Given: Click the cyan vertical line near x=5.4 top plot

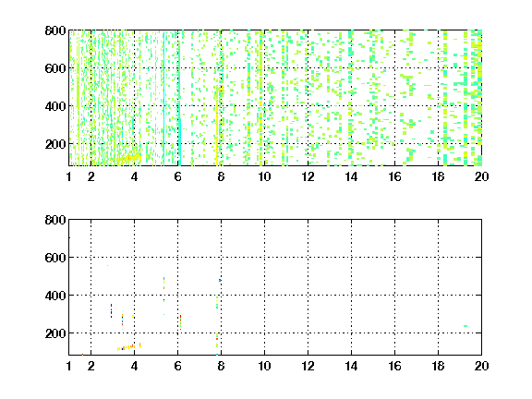Looking at the screenshot, I should coord(163,99).
